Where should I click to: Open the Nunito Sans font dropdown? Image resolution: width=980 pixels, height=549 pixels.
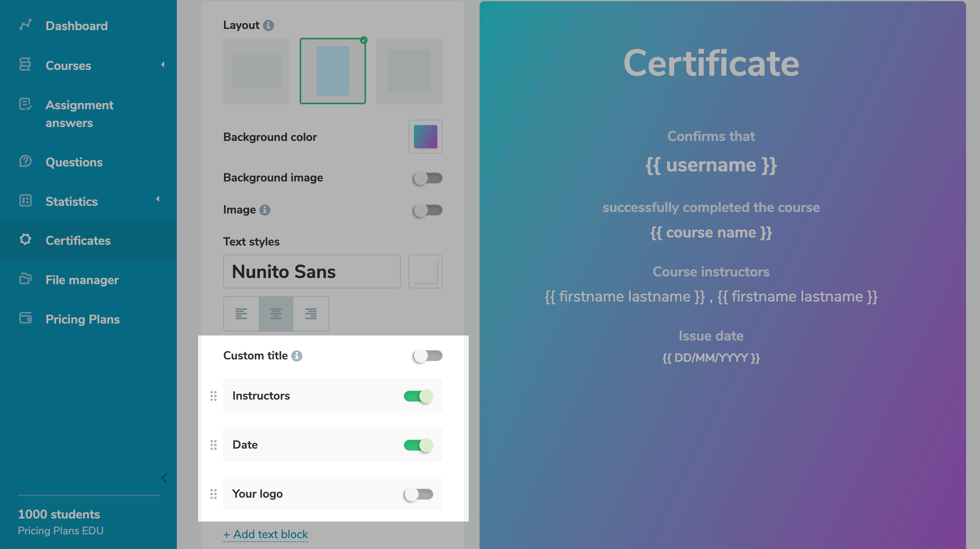[311, 271]
